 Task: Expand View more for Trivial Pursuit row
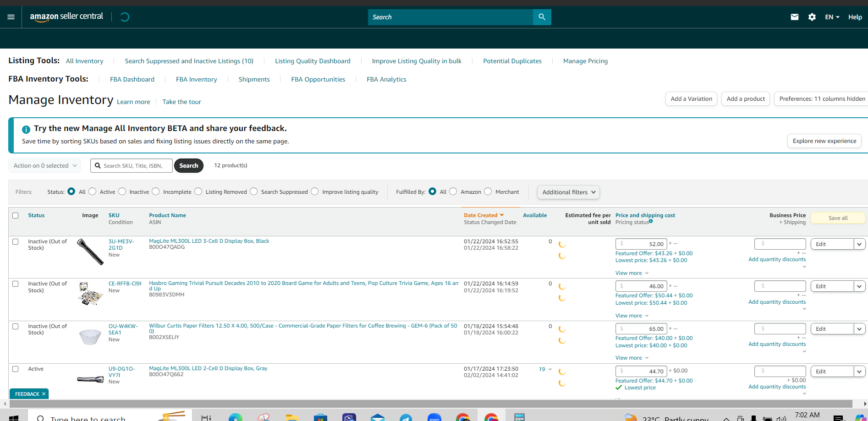[632, 316]
